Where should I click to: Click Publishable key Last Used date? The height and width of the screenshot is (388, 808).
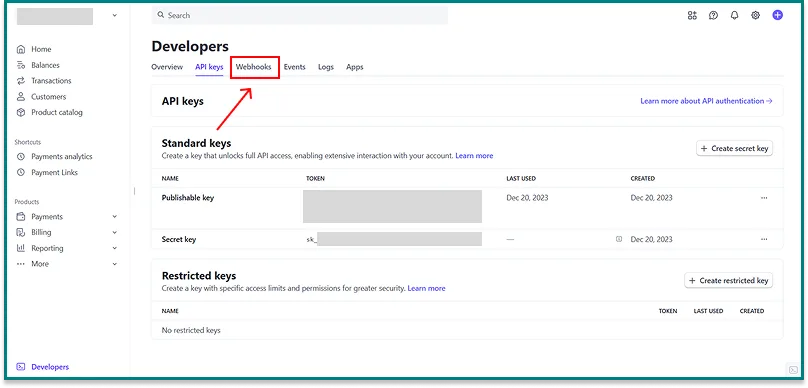527,198
